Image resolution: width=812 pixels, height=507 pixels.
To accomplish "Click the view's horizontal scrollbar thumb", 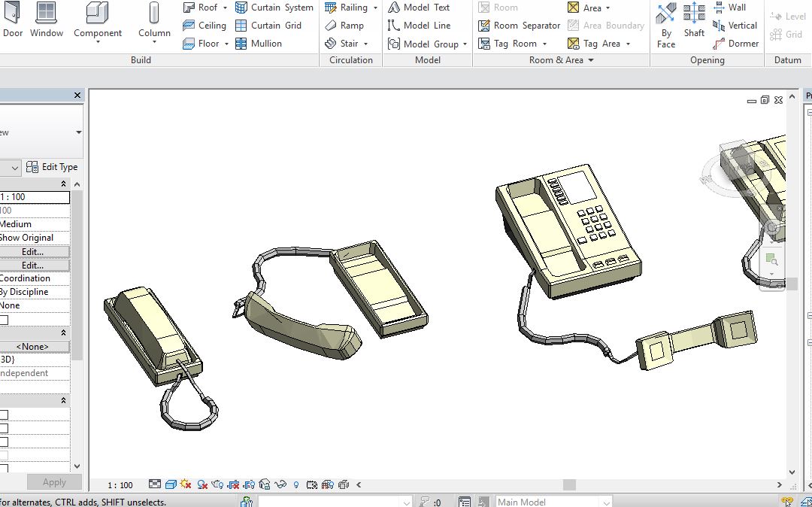I will pyautogui.click(x=569, y=485).
